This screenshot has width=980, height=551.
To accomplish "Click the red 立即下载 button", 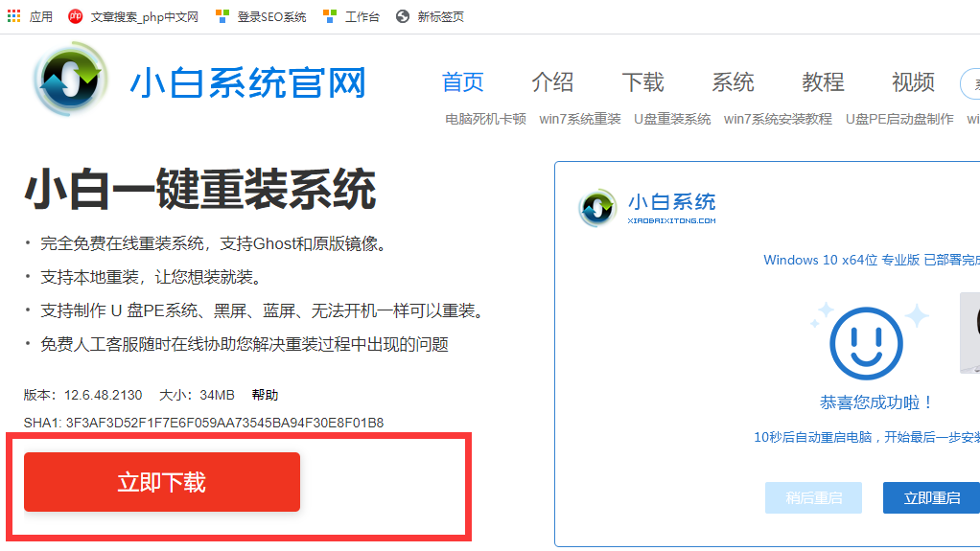I will tap(162, 482).
